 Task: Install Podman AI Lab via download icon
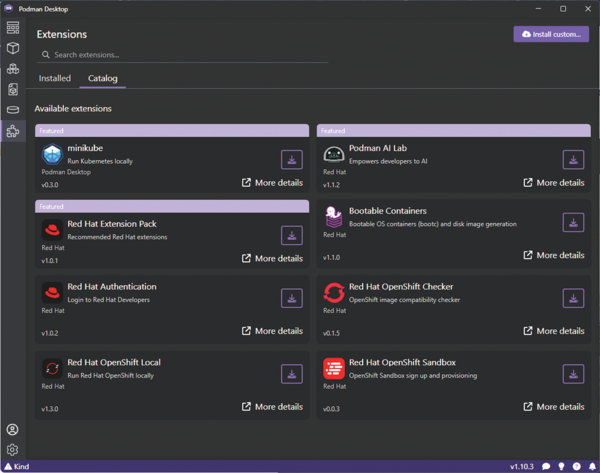[x=573, y=160]
